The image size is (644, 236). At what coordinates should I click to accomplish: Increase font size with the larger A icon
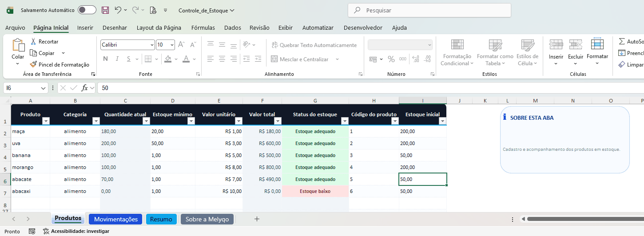181,44
